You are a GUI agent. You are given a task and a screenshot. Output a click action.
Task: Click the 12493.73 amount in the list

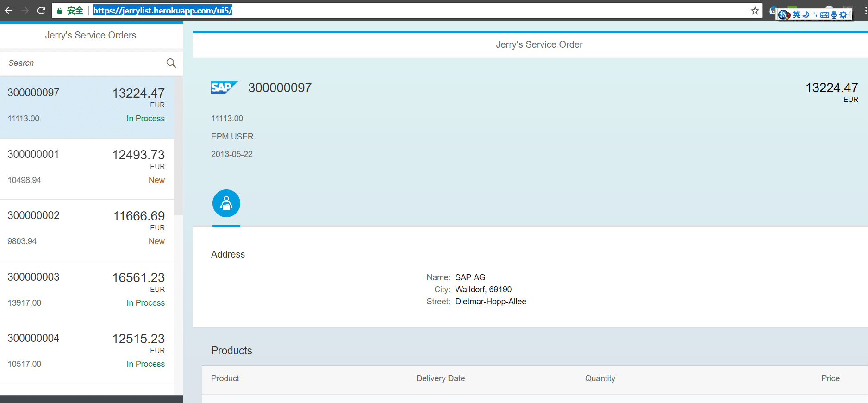[138, 155]
